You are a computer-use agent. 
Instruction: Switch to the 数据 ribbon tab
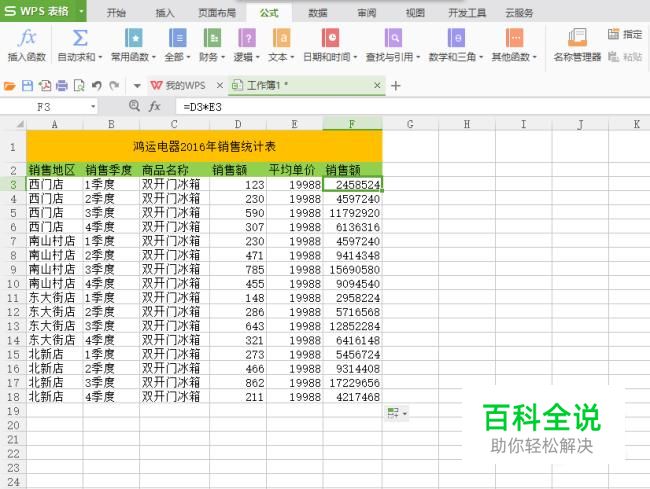click(318, 13)
